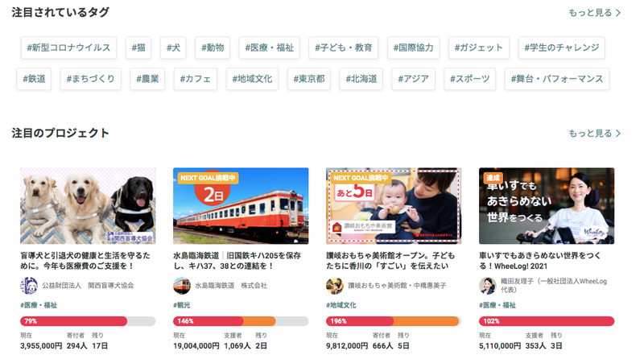The image size is (644, 359).
Task: Click the 関西盲導犬協会 avatar icon
Action: click(x=29, y=286)
